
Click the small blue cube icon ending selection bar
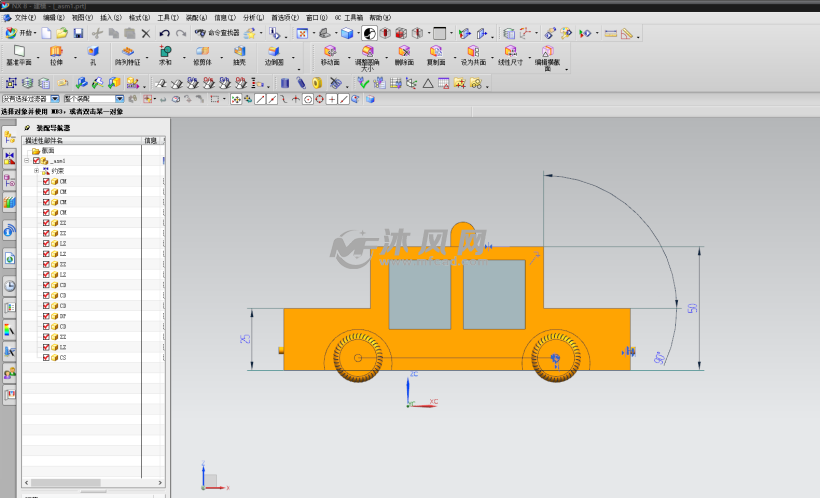pyautogui.click(x=370, y=99)
